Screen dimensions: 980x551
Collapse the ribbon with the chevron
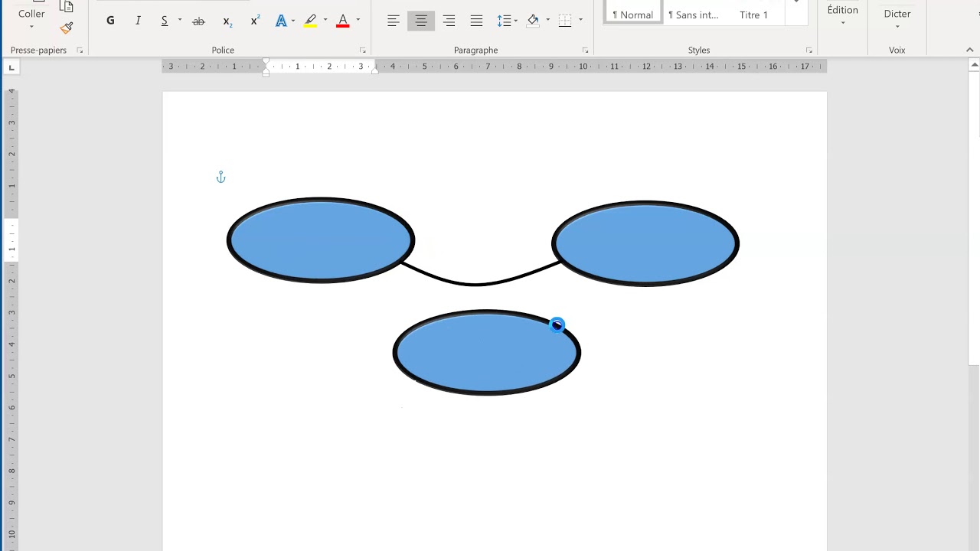969,51
